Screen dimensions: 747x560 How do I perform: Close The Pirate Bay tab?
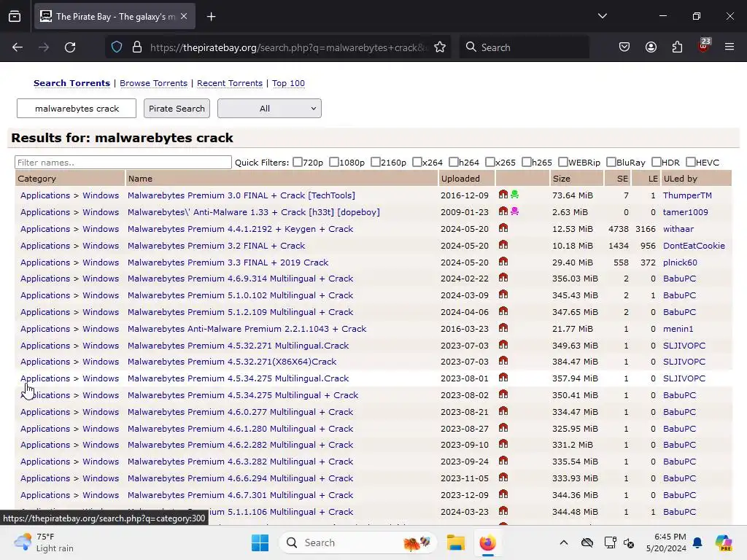(184, 16)
